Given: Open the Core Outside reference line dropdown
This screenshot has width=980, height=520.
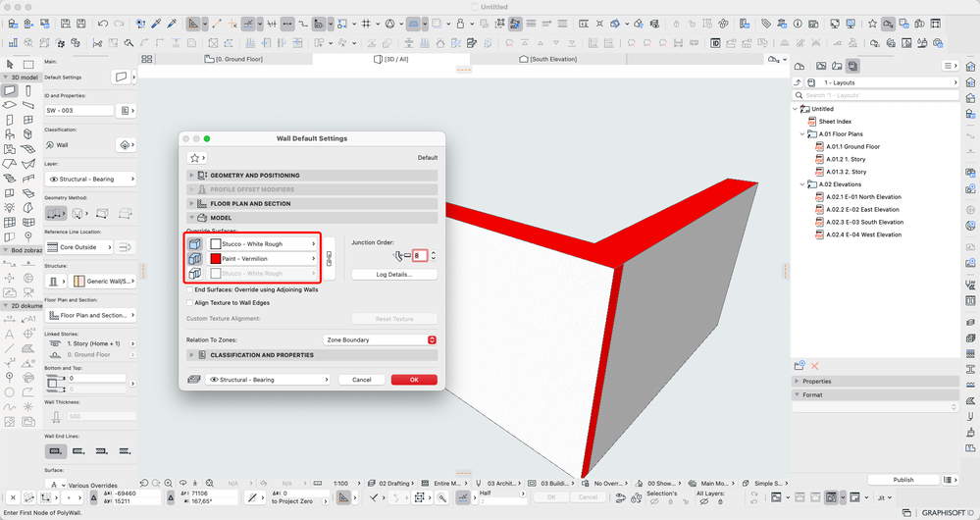Looking at the screenshot, I should 78,247.
